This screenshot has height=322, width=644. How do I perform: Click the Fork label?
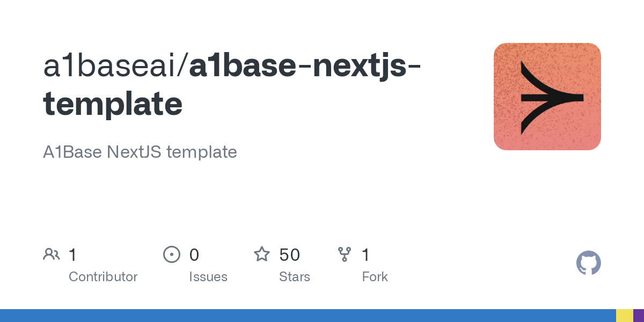375,277
